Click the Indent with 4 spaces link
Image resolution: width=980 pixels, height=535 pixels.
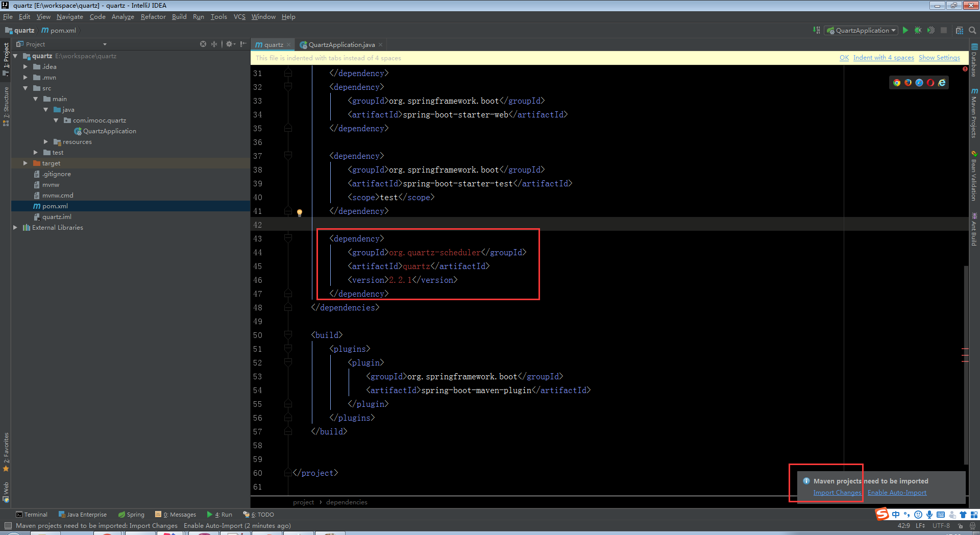click(x=883, y=58)
